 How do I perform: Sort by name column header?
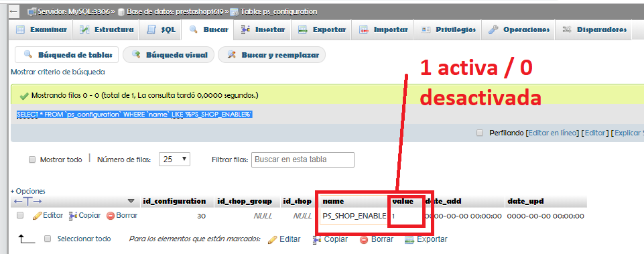333,202
